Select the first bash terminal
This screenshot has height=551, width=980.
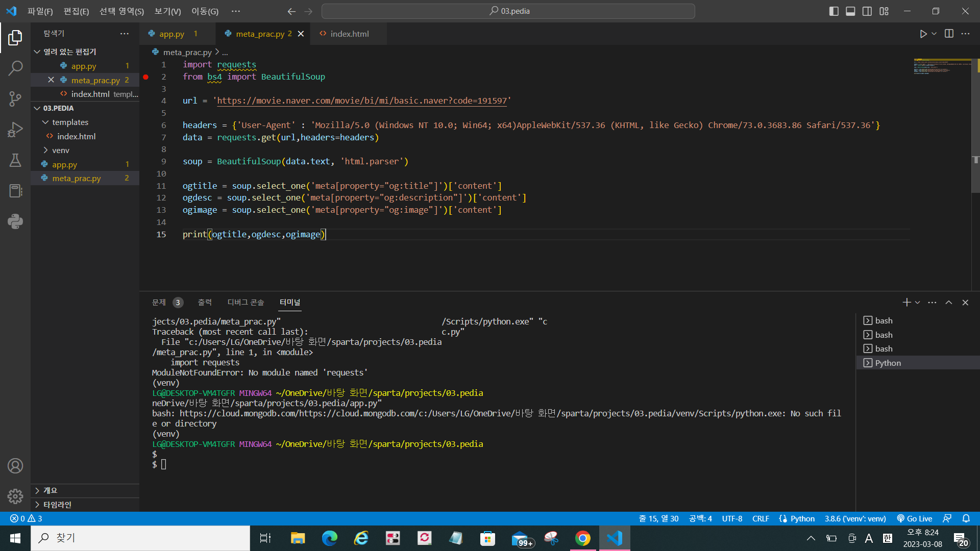coord(918,320)
